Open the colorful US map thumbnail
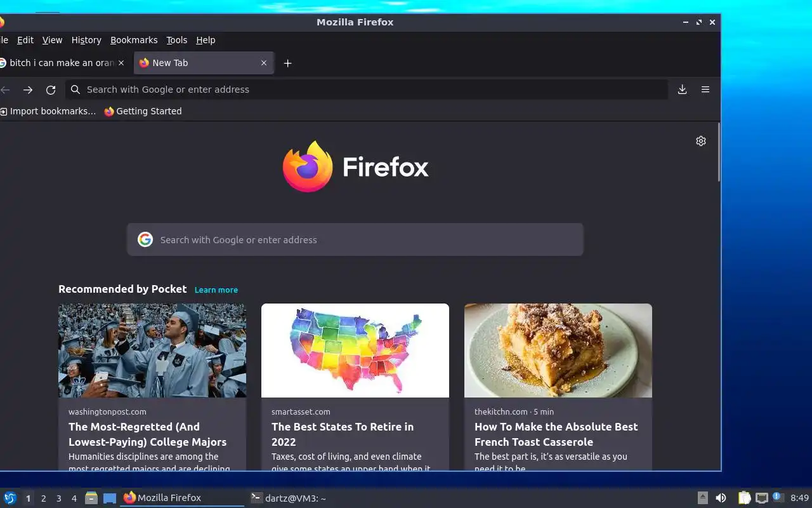Viewport: 812px width, 508px height. click(355, 351)
